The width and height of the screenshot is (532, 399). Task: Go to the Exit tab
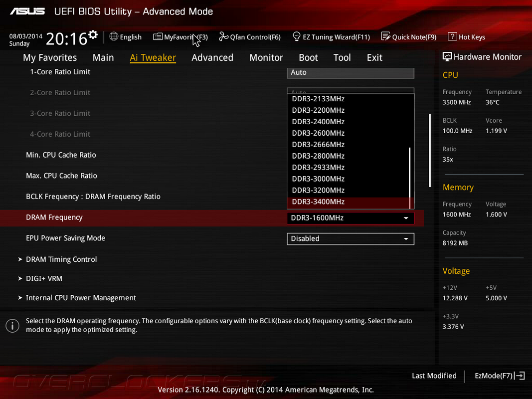pyautogui.click(x=374, y=58)
